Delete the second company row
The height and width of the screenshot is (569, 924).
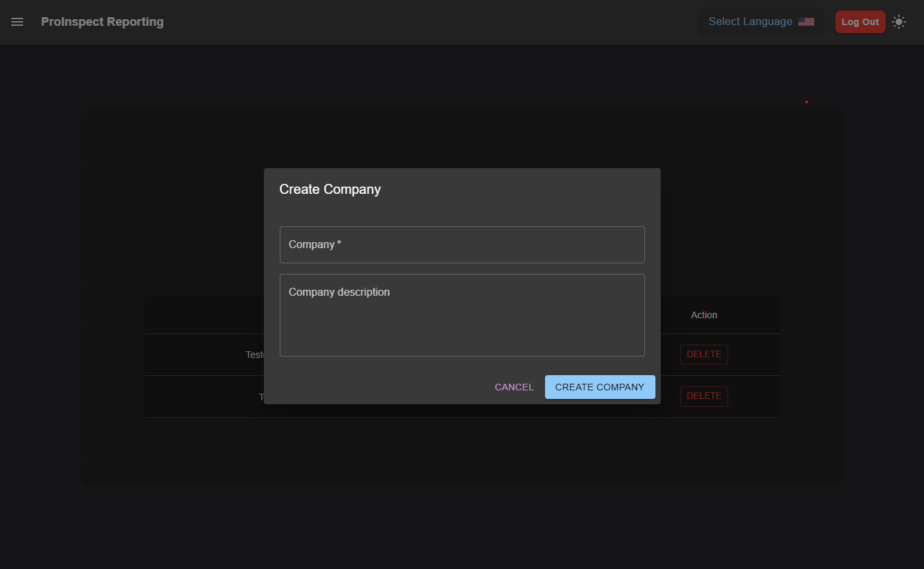click(x=704, y=396)
